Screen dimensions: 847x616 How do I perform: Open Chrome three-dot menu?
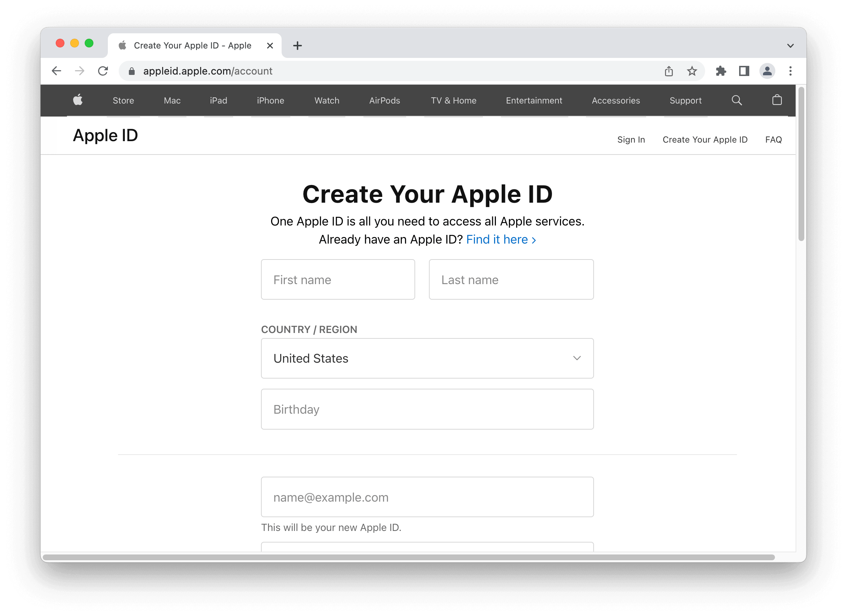click(790, 71)
